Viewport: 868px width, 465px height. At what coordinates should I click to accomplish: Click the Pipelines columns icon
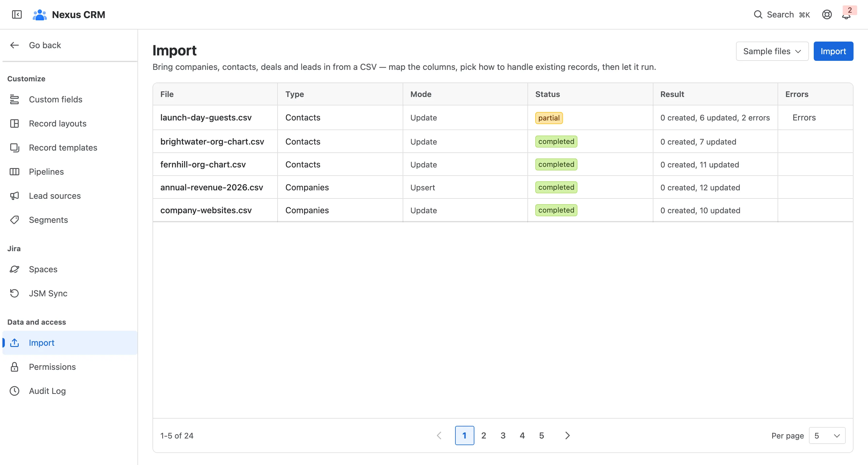(x=14, y=172)
